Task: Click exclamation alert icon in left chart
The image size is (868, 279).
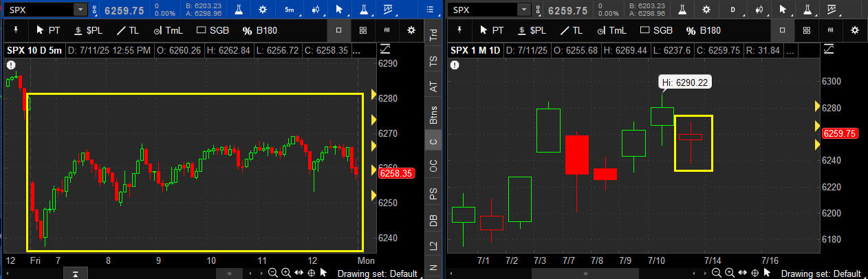Action: 12,65
